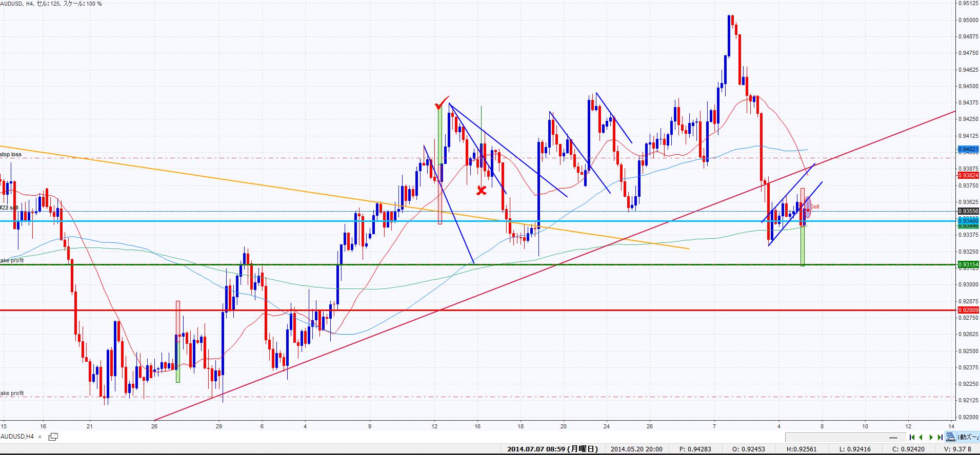Jump to latest bar with end arrow
The image size is (980, 455).
point(940,437)
